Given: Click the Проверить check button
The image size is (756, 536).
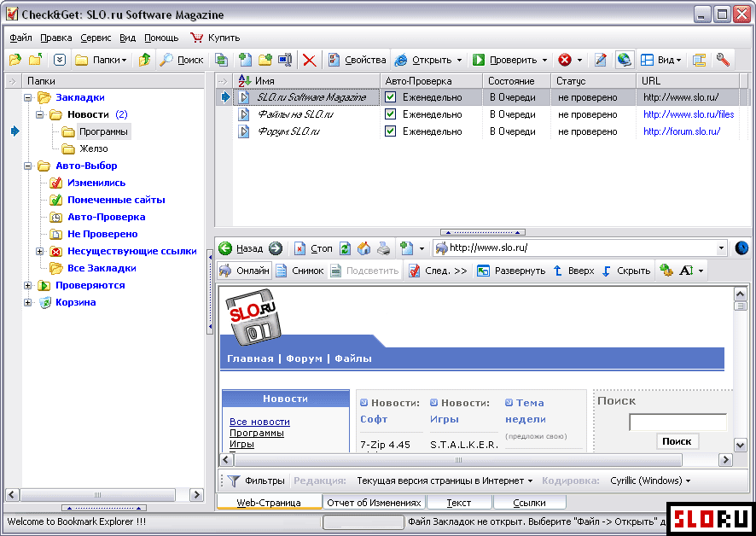Looking at the screenshot, I should pyautogui.click(x=504, y=60).
